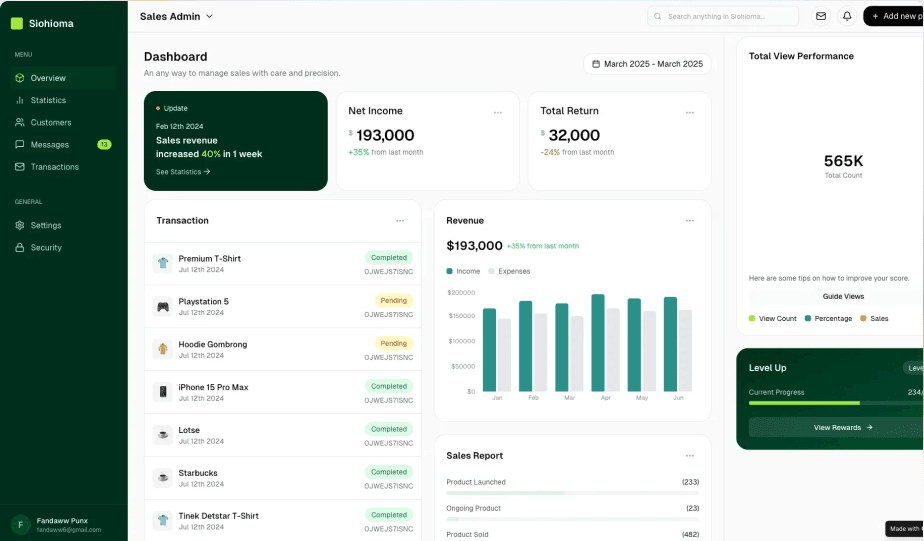Click the Current Progress bar in Level Up
The image size is (924, 541).
pos(830,404)
